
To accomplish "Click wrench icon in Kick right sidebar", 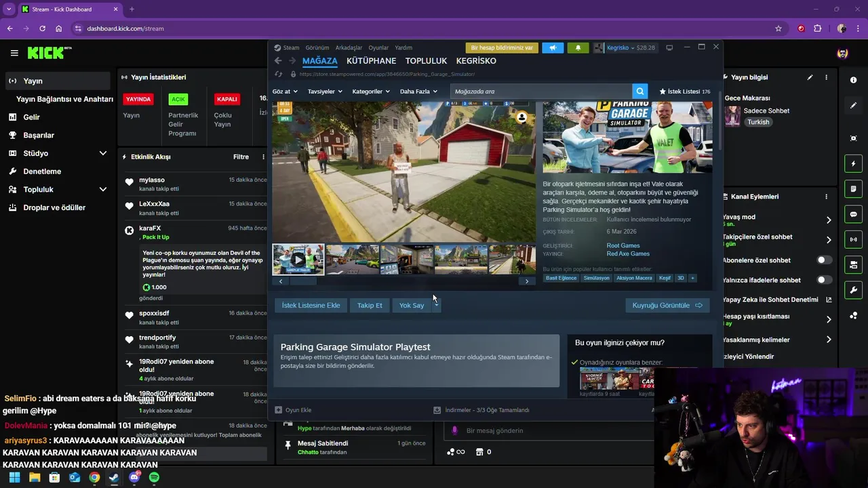I will point(853,290).
